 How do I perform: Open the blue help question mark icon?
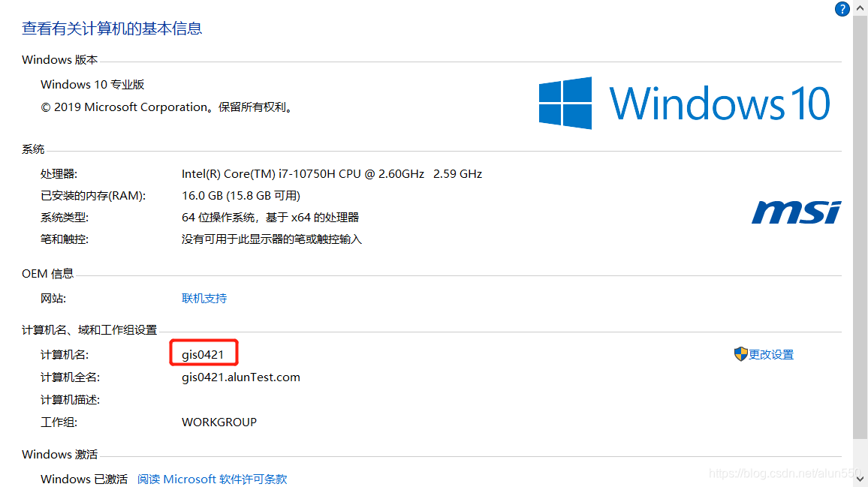[842, 9]
